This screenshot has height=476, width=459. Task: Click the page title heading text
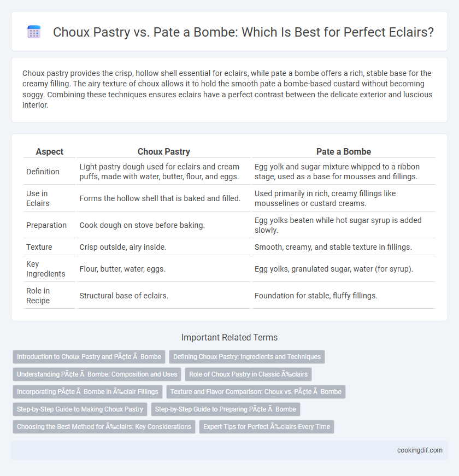click(x=243, y=32)
